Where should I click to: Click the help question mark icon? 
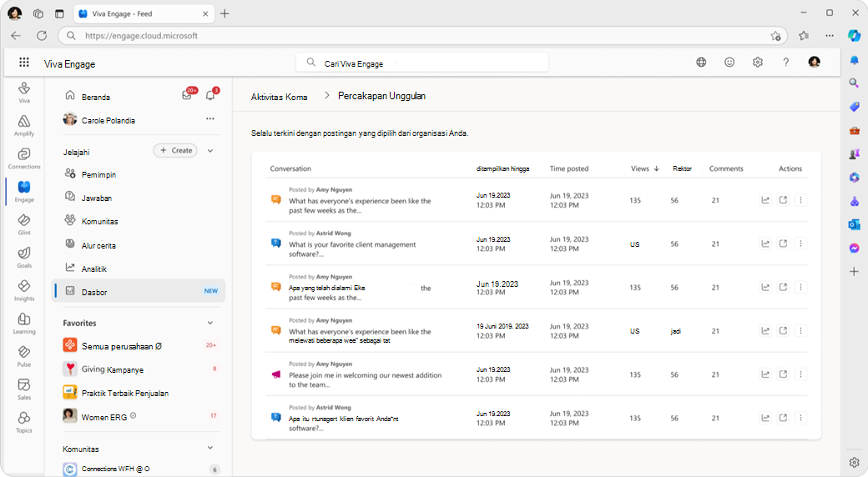click(786, 62)
